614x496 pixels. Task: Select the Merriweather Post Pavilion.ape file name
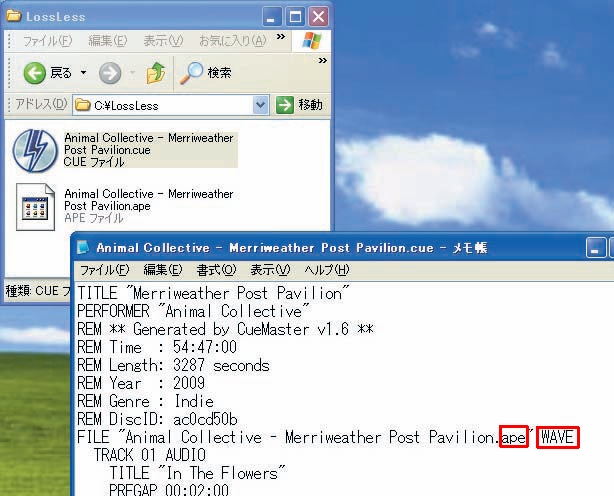point(149,200)
